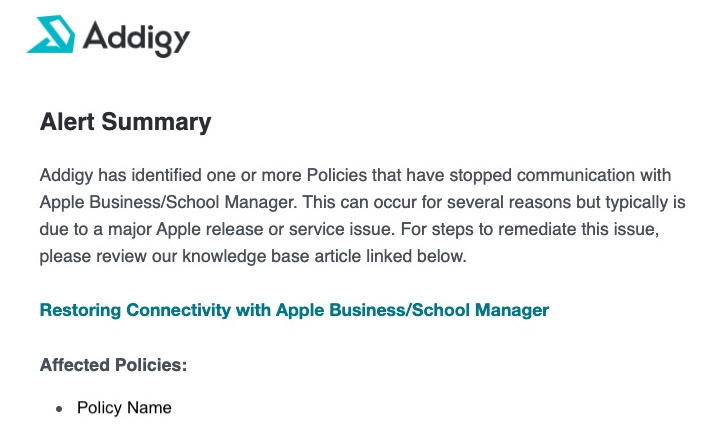728x424 pixels.
Task: Click the Affected Policies label
Action: tap(113, 365)
